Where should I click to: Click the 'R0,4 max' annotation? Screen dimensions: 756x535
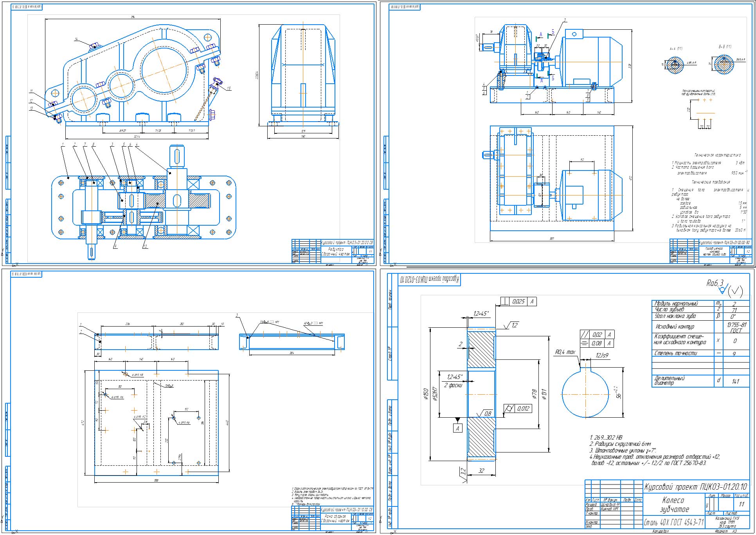point(565,352)
